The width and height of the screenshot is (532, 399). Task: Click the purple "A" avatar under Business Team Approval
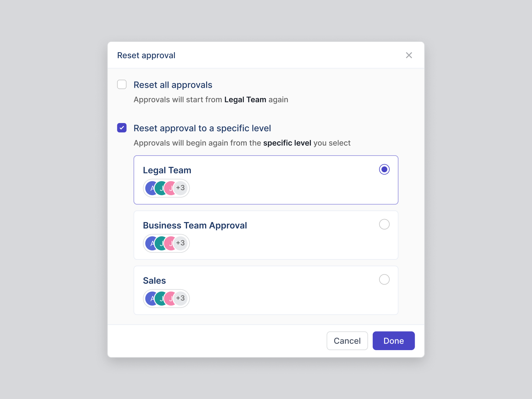152,243
